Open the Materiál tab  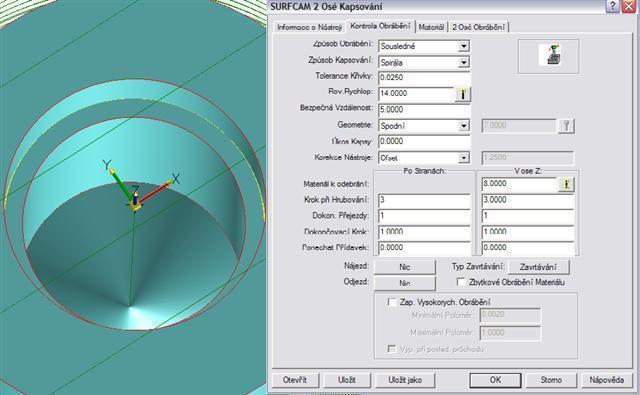(x=431, y=27)
